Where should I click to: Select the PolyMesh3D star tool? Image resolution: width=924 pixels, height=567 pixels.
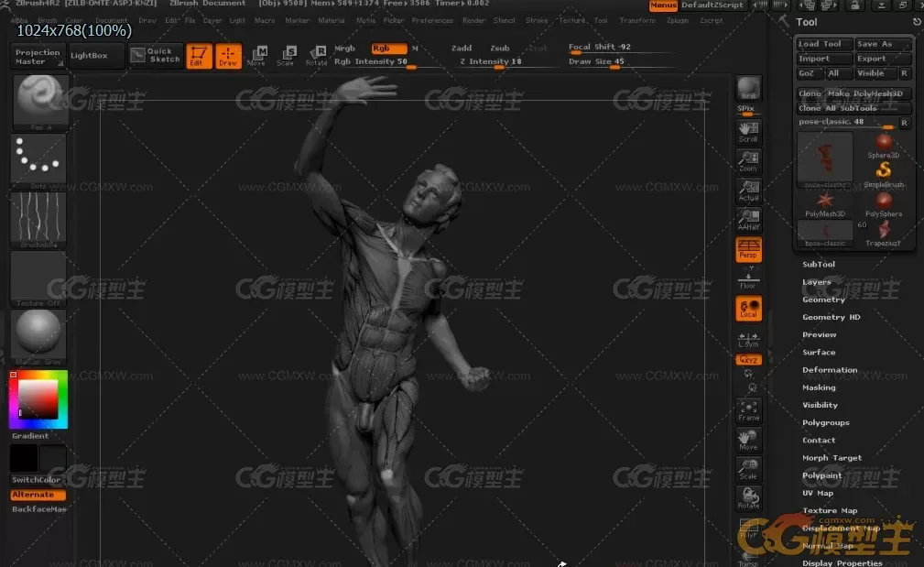pyautogui.click(x=825, y=204)
